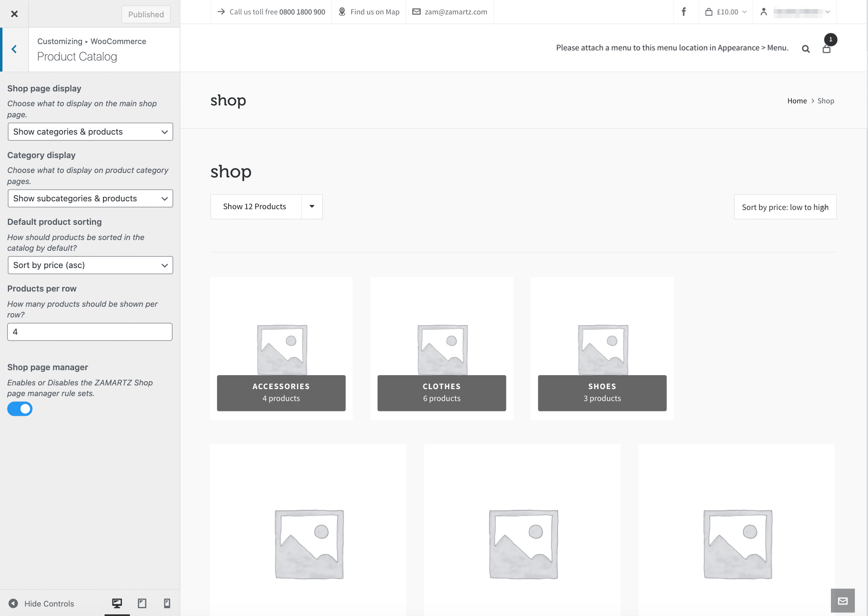
Task: Switch to desktop preview mode
Action: pyautogui.click(x=117, y=603)
